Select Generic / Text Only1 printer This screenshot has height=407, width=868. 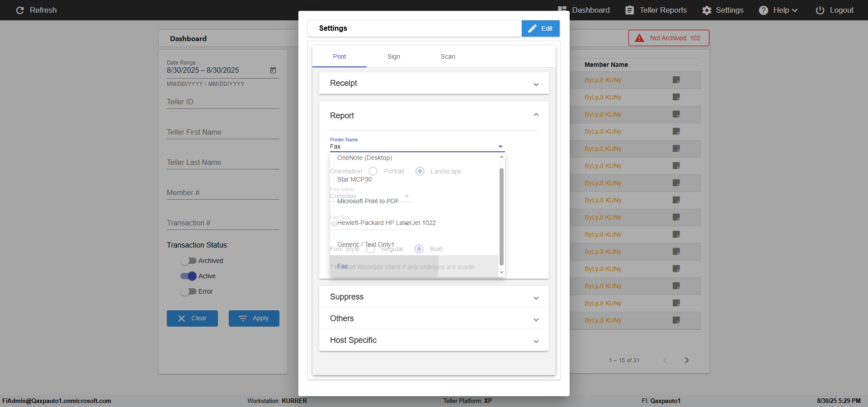414,244
